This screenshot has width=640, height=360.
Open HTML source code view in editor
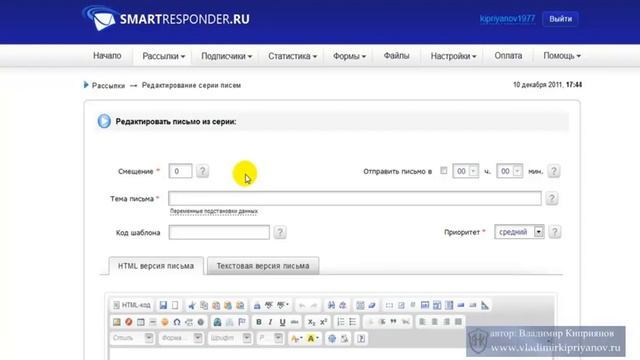click(131, 305)
